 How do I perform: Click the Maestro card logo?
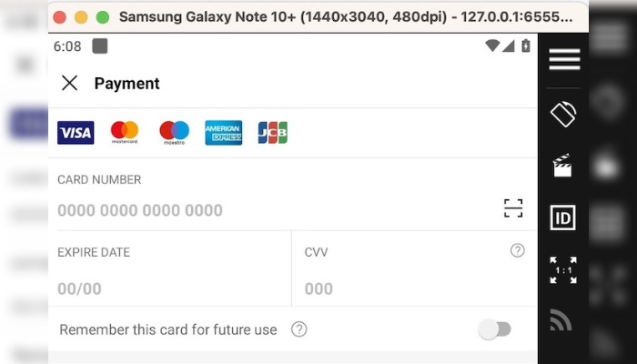(x=175, y=133)
